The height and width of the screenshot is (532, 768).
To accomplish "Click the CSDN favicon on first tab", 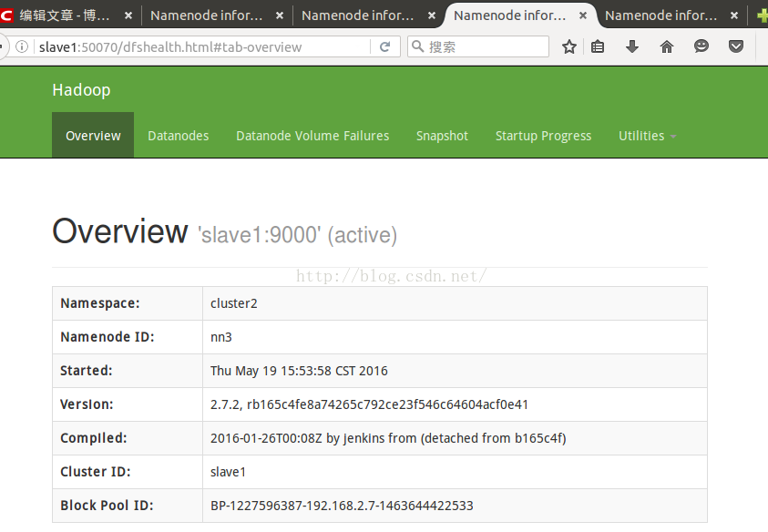I will (x=5, y=15).
